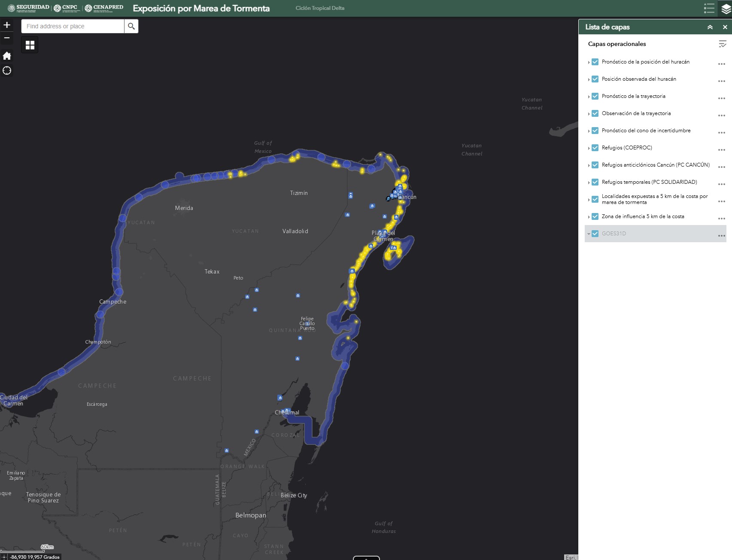This screenshot has width=732, height=560.
Task: Open the layer list widget in header
Action: click(726, 8)
